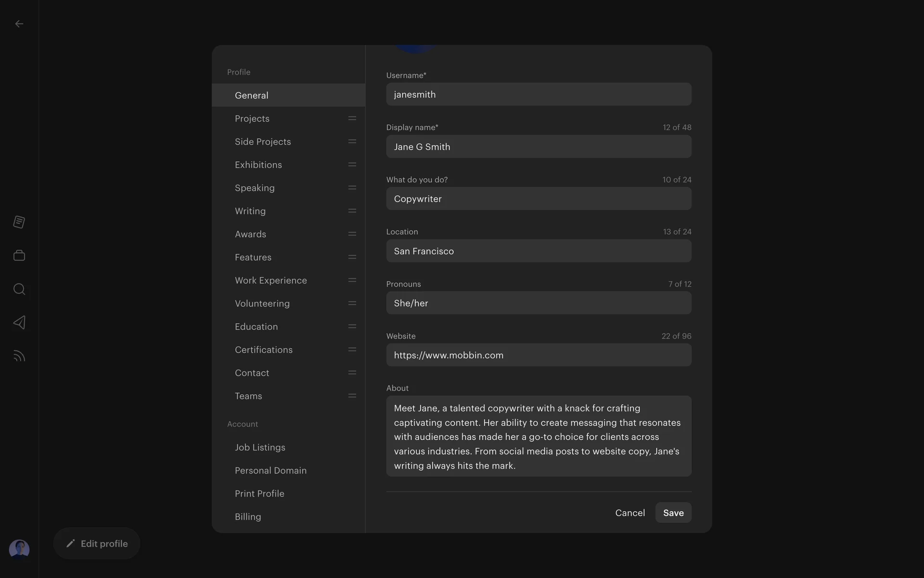Click into the About text area
Screen dimensions: 924x578
pos(539,436)
